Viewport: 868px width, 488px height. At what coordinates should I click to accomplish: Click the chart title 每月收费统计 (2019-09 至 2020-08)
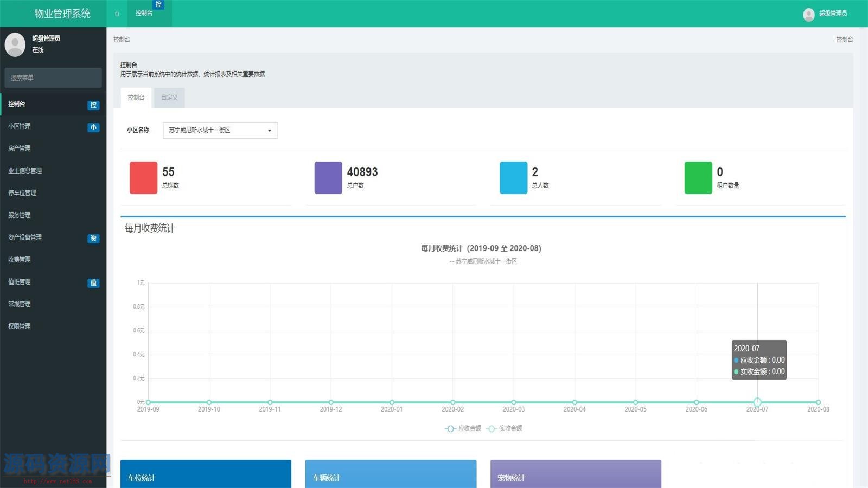point(481,248)
